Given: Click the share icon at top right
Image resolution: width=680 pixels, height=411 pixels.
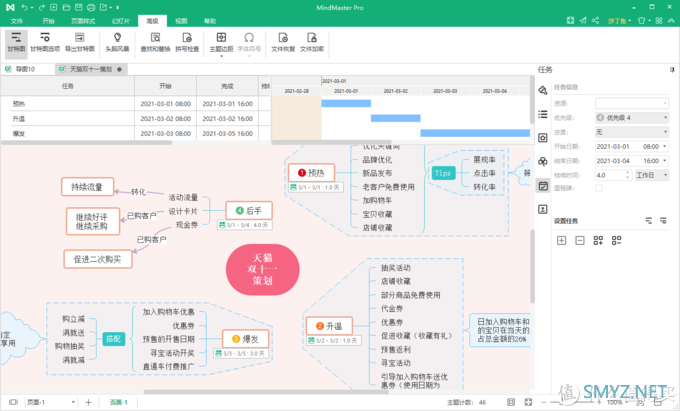Looking at the screenshot, I should [x=595, y=20].
